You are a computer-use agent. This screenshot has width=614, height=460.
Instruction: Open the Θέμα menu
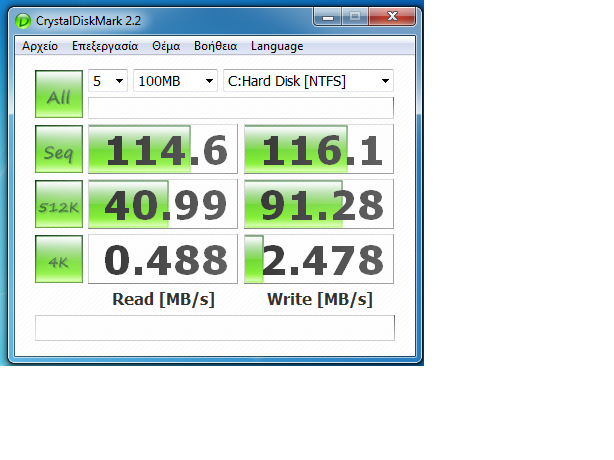point(166,46)
